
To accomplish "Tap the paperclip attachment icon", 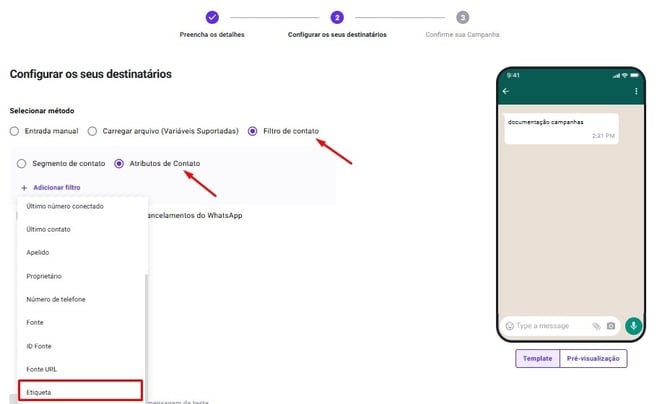I will coord(596,326).
